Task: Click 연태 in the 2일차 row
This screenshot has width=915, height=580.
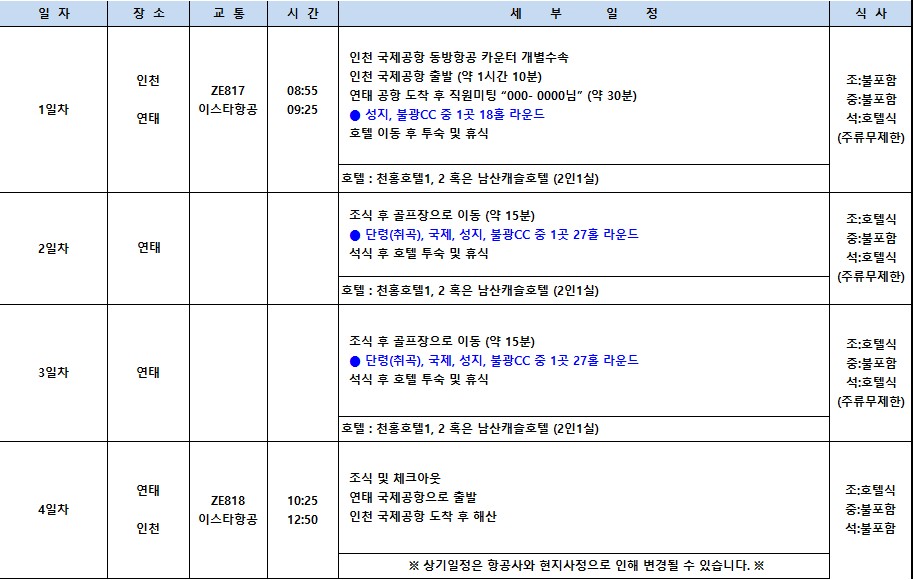Action: 148,247
